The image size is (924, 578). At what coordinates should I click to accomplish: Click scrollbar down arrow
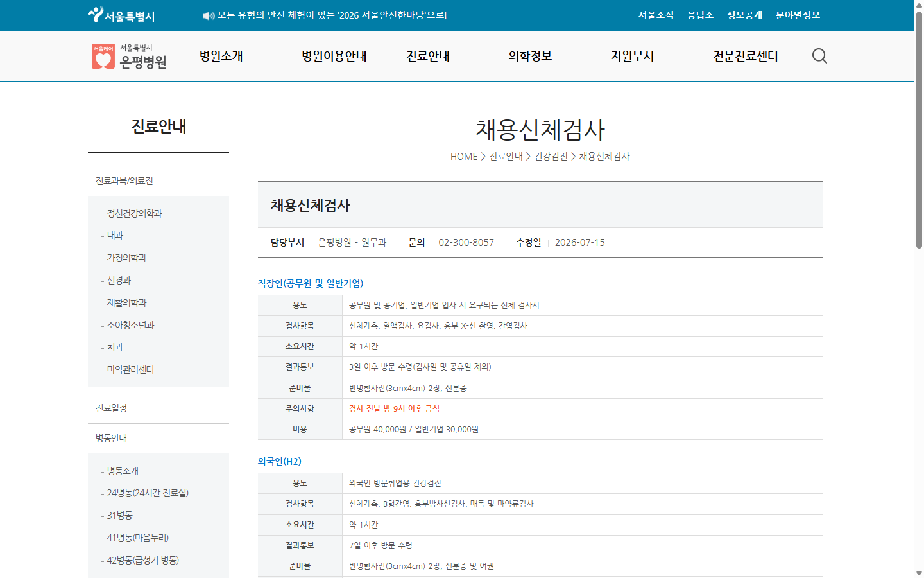point(919,573)
